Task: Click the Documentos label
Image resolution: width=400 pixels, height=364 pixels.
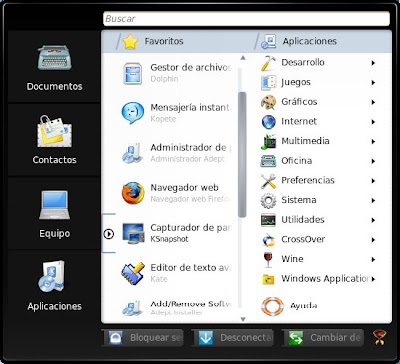Action: (54, 87)
